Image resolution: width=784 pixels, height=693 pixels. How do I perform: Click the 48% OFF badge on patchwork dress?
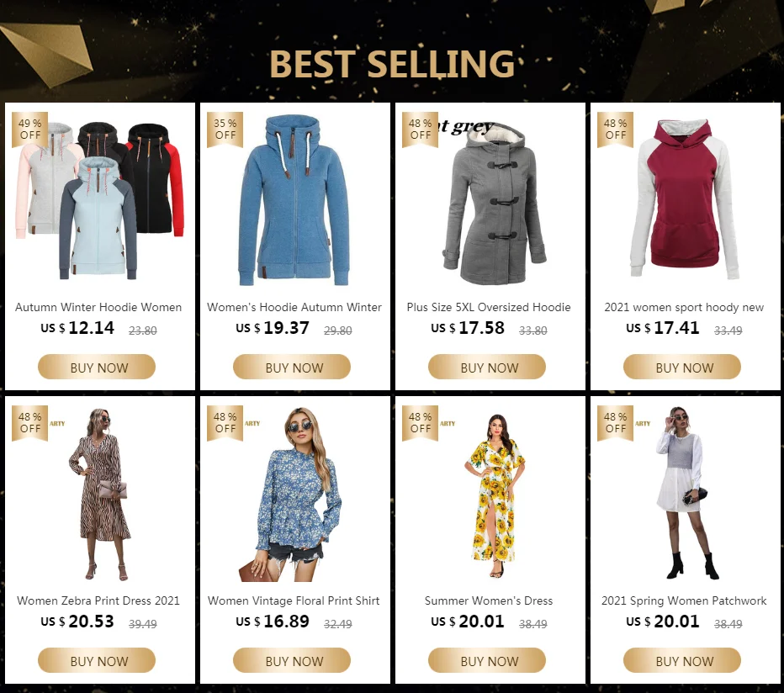pyautogui.click(x=615, y=423)
